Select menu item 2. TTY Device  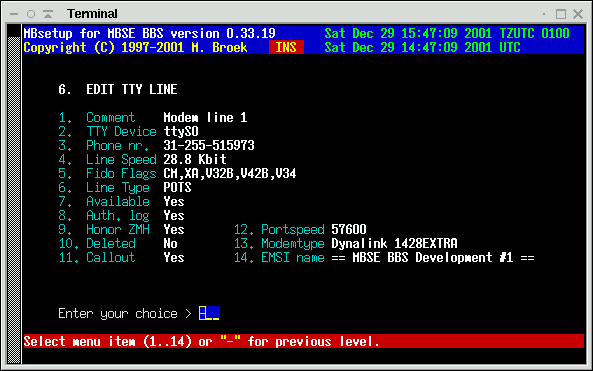coord(107,131)
